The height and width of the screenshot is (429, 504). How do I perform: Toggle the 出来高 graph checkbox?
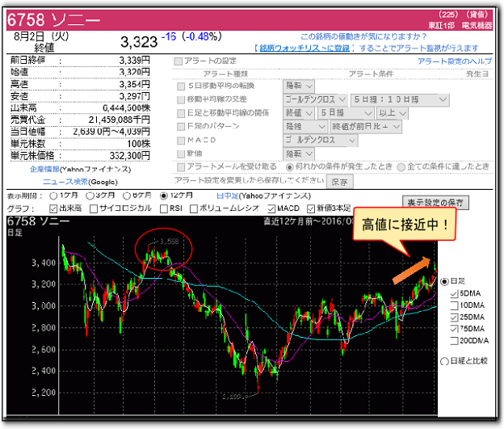point(53,208)
